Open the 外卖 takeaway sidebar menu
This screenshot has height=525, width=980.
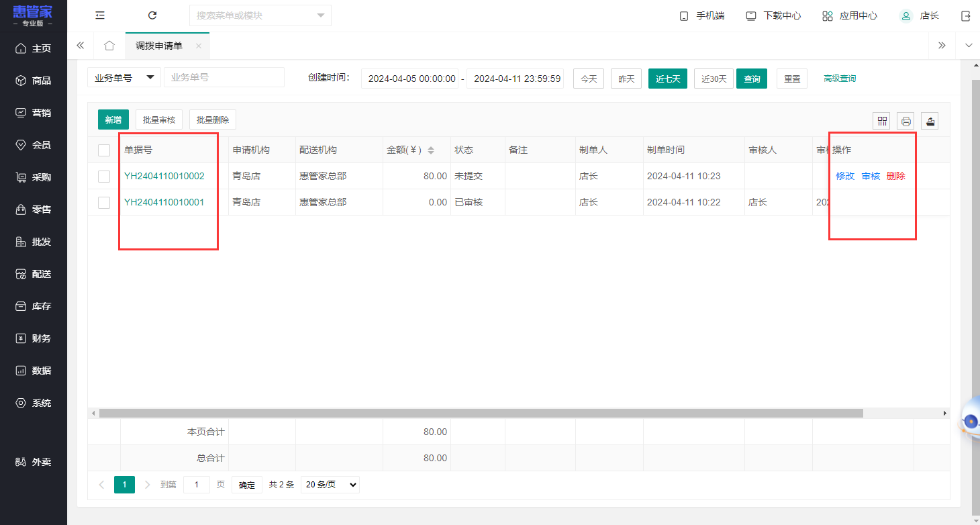(34, 462)
